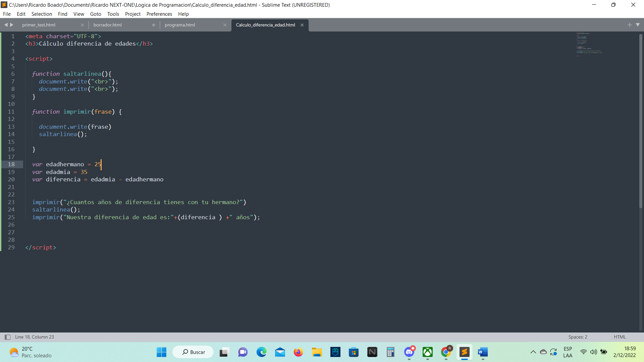Screen dimensions: 644x362
Task: Open the tab list dropdown arrow
Action: tap(638, 25)
